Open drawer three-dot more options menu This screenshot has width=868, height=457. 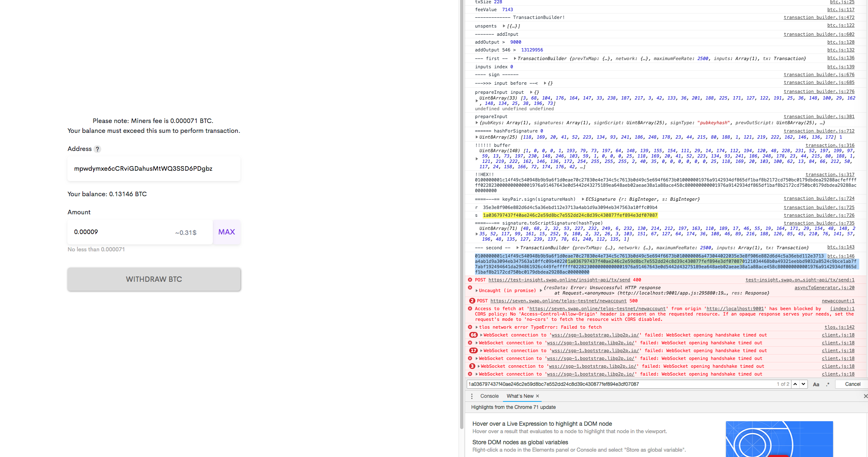point(472,396)
